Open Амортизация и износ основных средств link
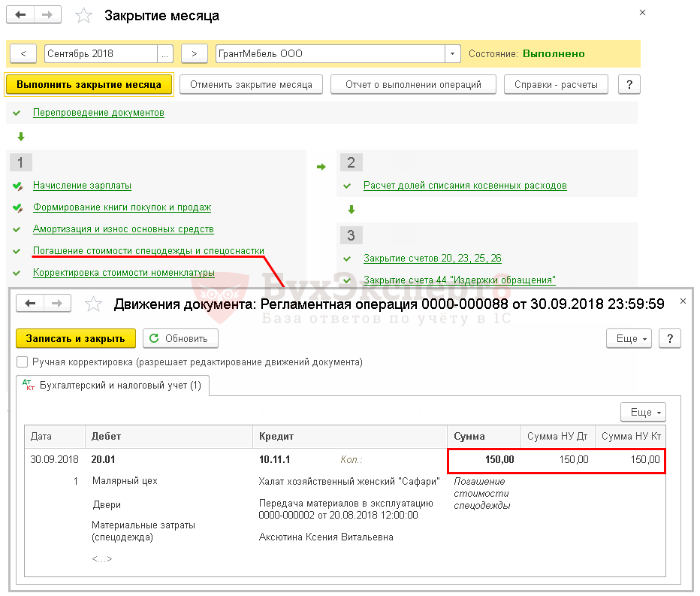The image size is (700, 596). [x=123, y=228]
